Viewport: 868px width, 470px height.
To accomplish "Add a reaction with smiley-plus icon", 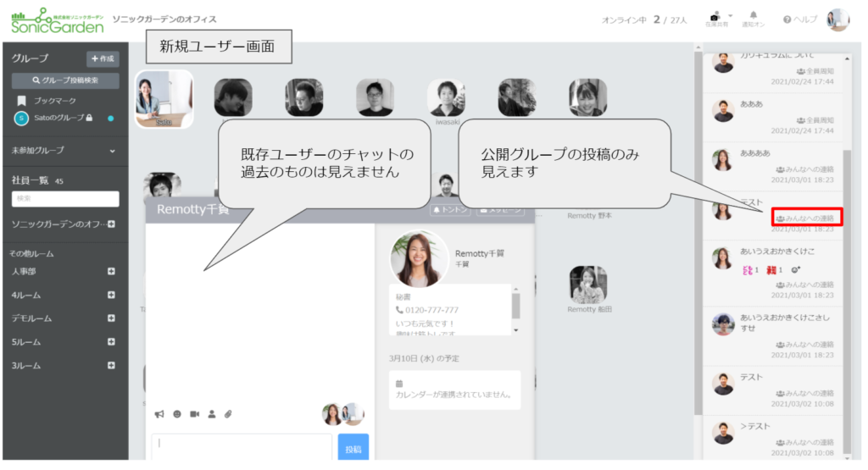I will point(796,270).
